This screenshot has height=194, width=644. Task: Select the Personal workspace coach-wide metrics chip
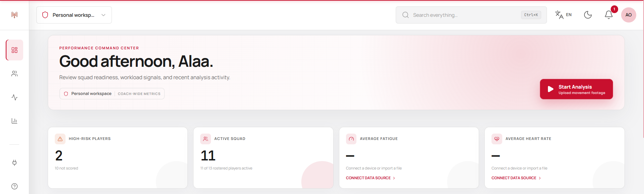point(112,94)
